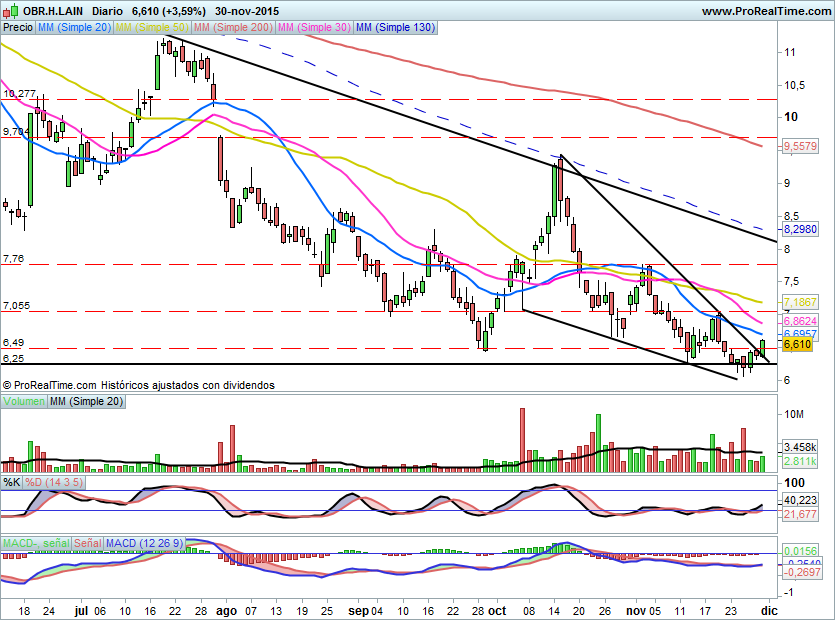
Task: Select the MM (Simple 130) label
Action: [x=396, y=27]
